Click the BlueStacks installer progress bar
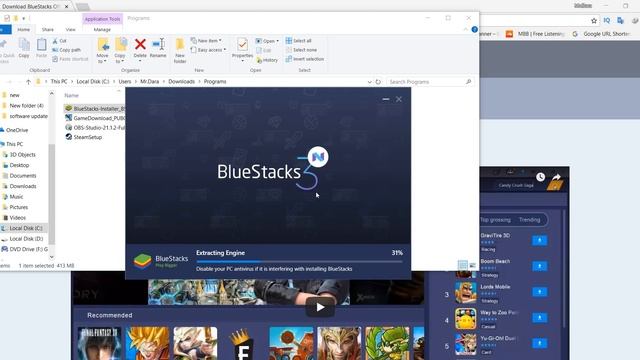The width and height of the screenshot is (640, 360). [x=299, y=261]
